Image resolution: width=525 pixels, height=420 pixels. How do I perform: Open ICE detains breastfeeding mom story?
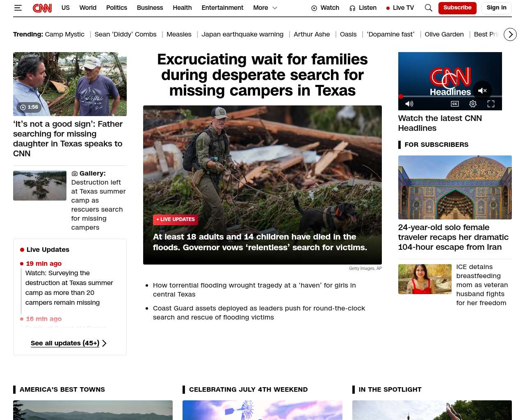pos(482,285)
